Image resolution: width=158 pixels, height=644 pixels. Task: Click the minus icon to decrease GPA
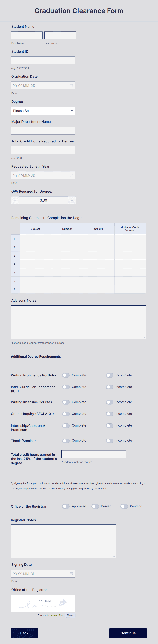[x=15, y=200]
